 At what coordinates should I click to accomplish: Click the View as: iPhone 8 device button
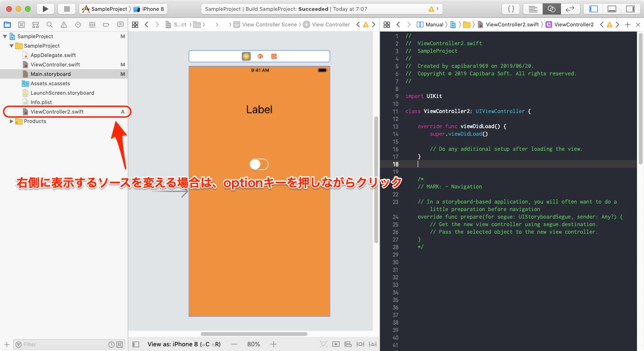click(184, 344)
